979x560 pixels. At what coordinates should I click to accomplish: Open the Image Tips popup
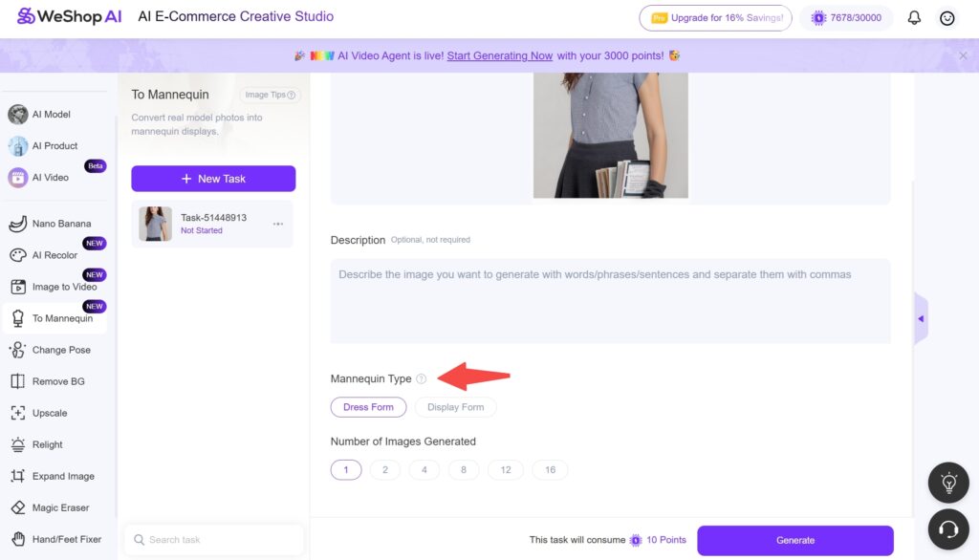click(x=272, y=95)
